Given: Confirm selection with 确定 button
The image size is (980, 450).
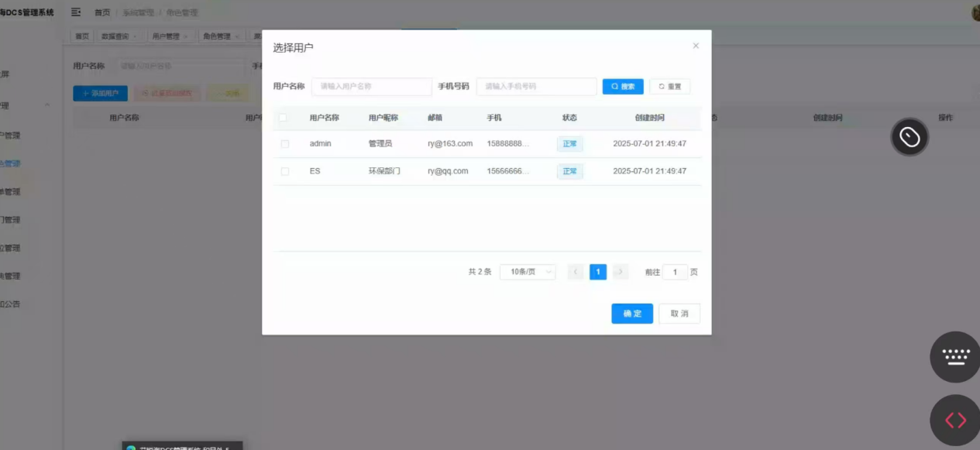Looking at the screenshot, I should (632, 314).
